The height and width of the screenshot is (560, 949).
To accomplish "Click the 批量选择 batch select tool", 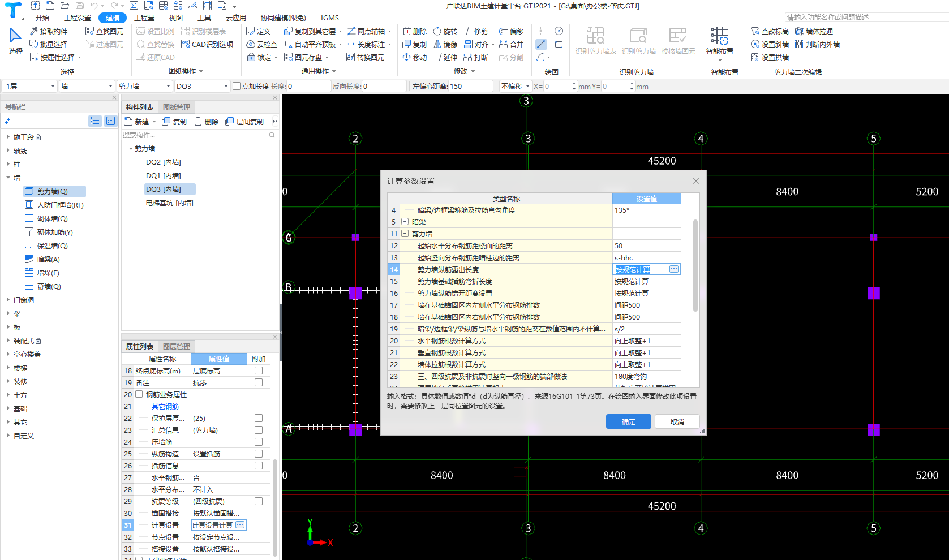I will (49, 44).
